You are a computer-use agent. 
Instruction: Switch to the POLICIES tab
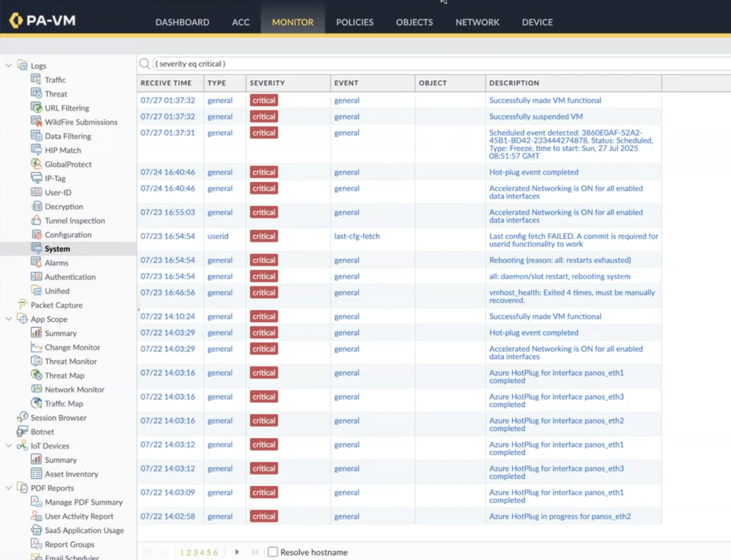coord(354,22)
